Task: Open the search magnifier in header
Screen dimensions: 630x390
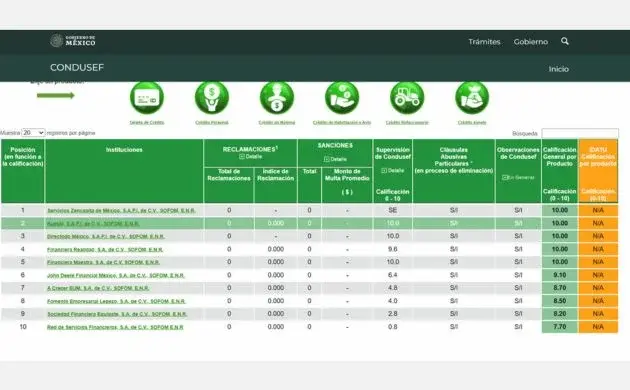Action: coord(565,41)
